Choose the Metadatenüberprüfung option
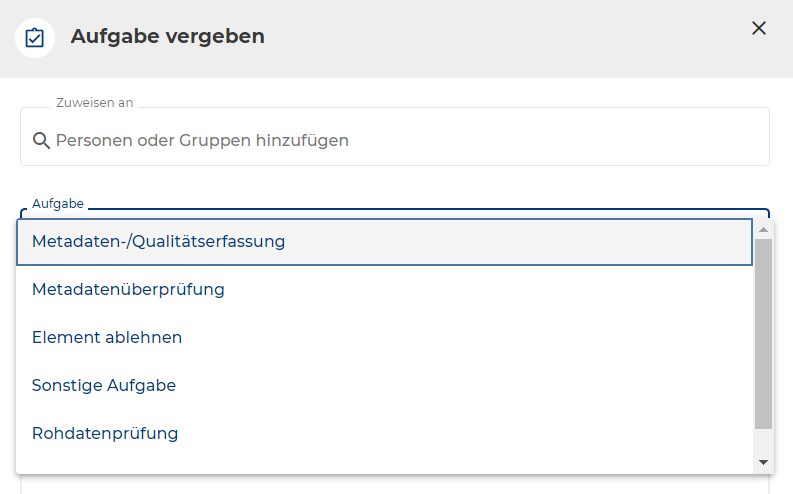Viewport: 793px width, 494px height. click(128, 290)
